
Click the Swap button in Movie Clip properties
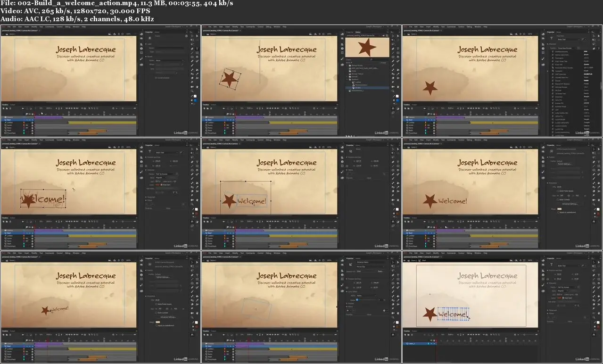click(380, 271)
